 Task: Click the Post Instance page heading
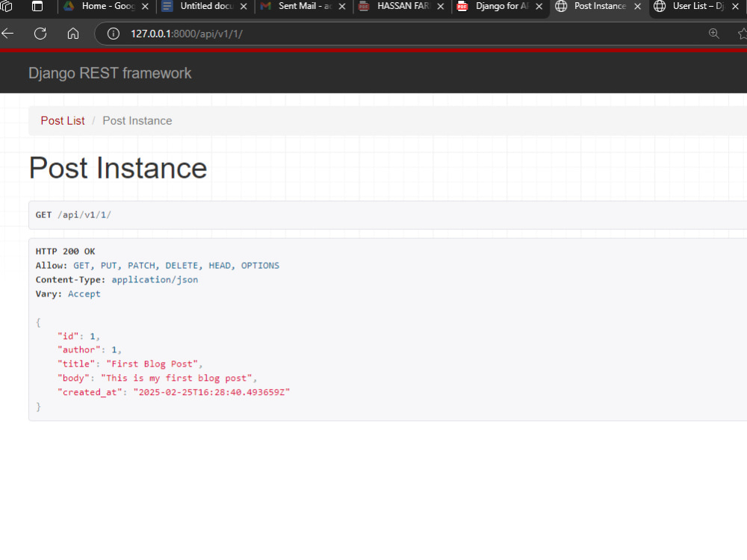click(118, 167)
